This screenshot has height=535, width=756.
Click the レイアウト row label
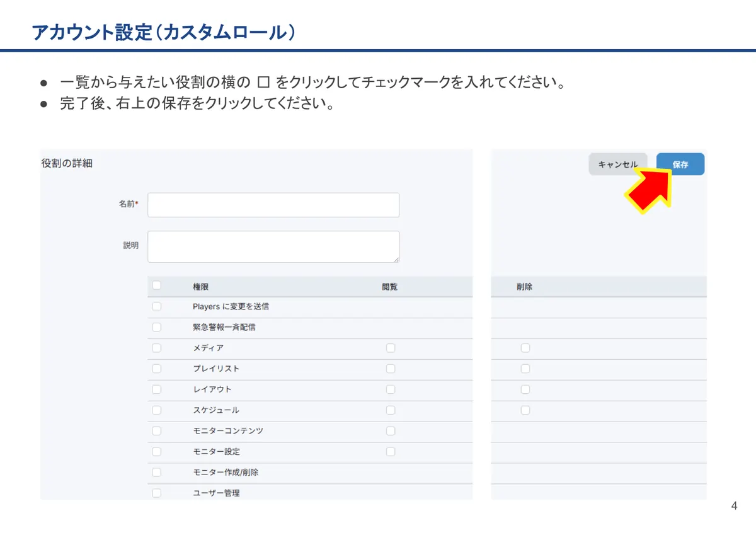212,389
